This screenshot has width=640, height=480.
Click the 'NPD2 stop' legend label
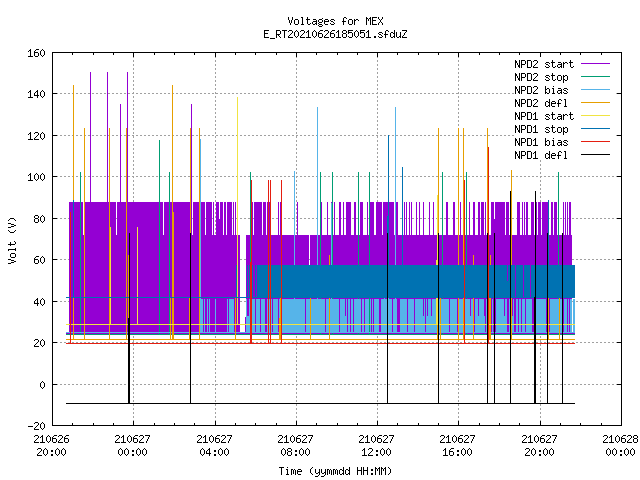[x=541, y=77]
